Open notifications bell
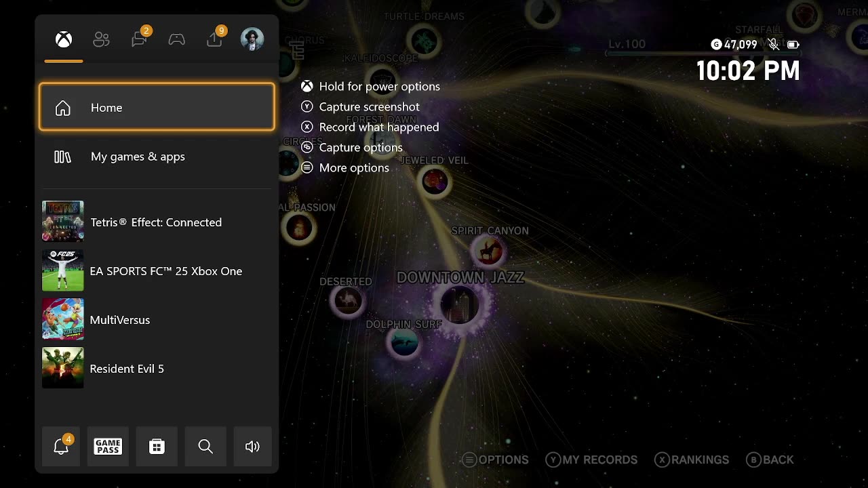The image size is (868, 488). pyautogui.click(x=61, y=446)
